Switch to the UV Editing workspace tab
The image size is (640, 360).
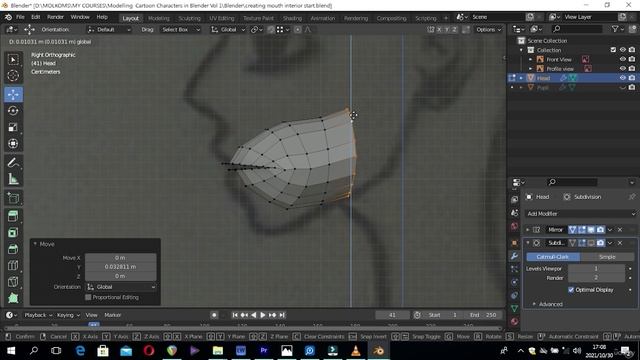[x=222, y=18]
